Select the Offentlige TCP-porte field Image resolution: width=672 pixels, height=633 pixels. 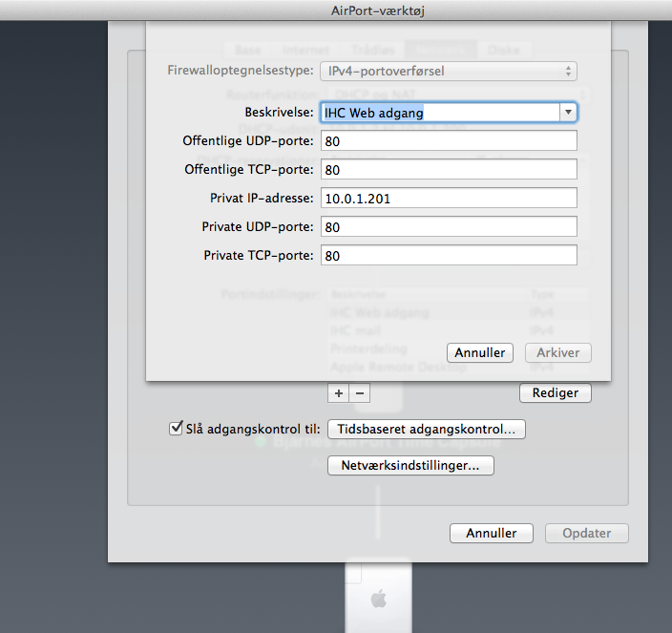click(449, 170)
